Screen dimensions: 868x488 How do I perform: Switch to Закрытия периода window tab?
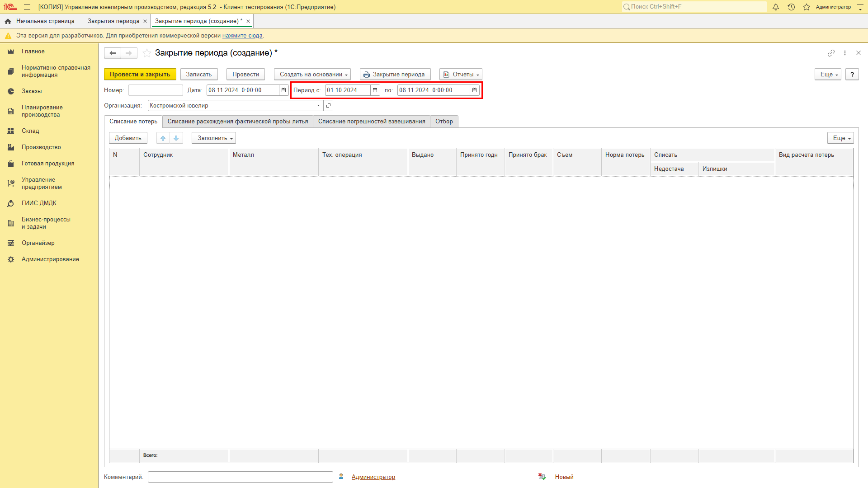click(113, 21)
